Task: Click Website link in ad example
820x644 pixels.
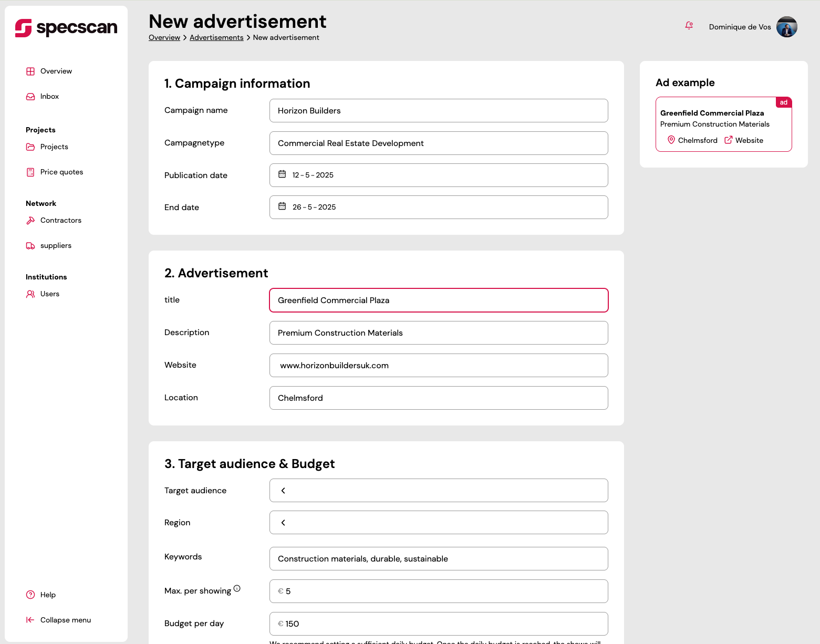Action: pos(749,140)
